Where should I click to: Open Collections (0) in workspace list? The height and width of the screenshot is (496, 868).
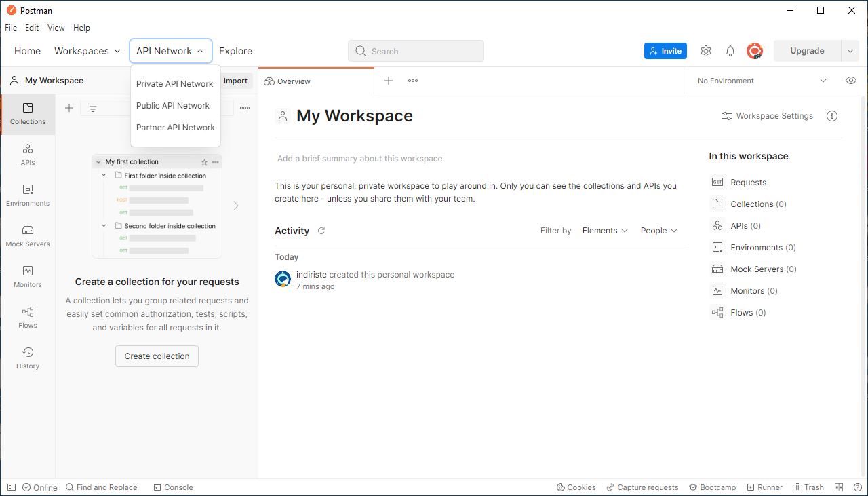pos(749,204)
